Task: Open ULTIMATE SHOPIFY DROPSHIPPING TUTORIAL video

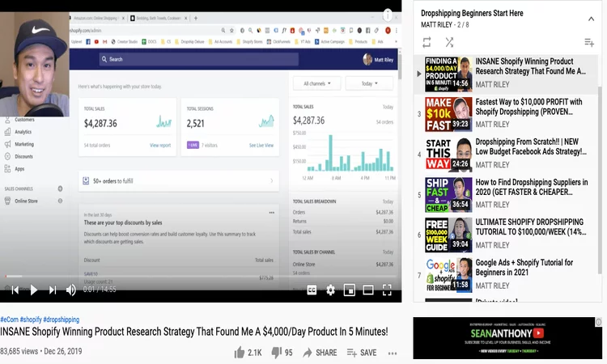Action: [507, 235]
